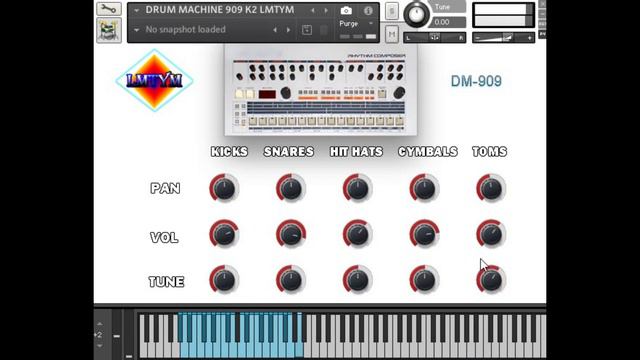Adjust the Kicks PAN knob
The width and height of the screenshot is (640, 360).
coord(224,188)
